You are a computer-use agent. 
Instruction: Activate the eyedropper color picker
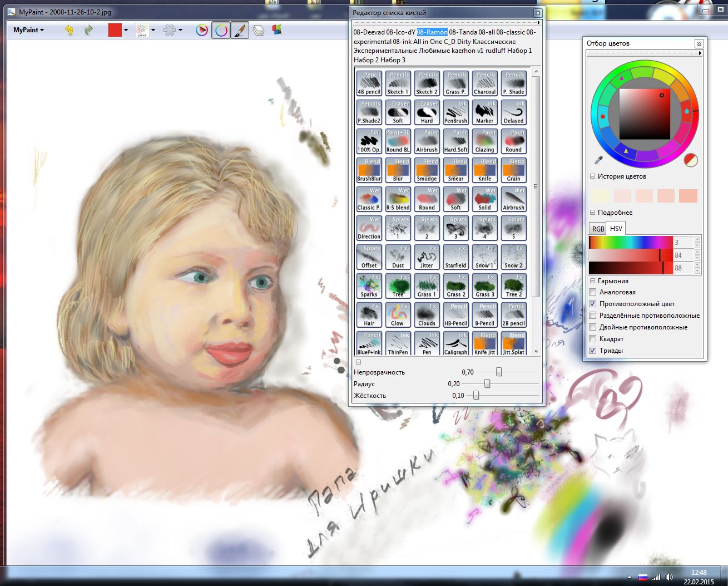point(598,160)
